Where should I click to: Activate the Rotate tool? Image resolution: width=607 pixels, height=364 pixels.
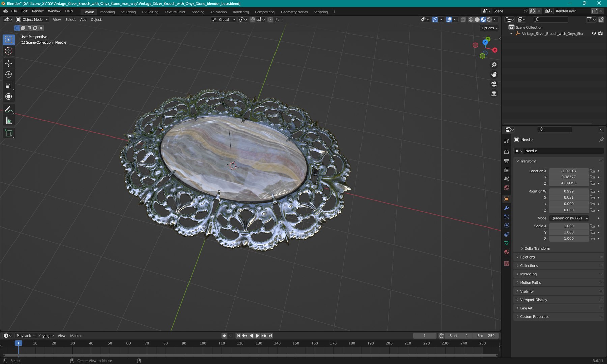(x=9, y=74)
